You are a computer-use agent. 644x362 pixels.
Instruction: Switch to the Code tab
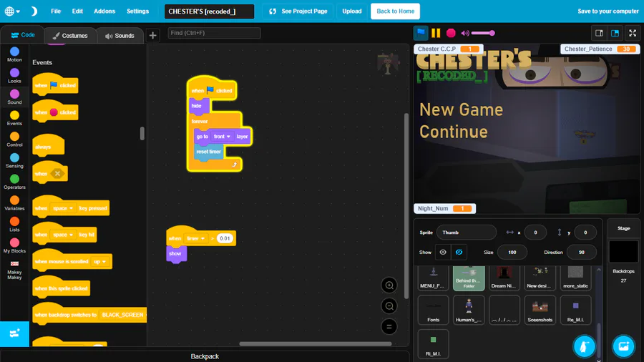[x=23, y=35]
